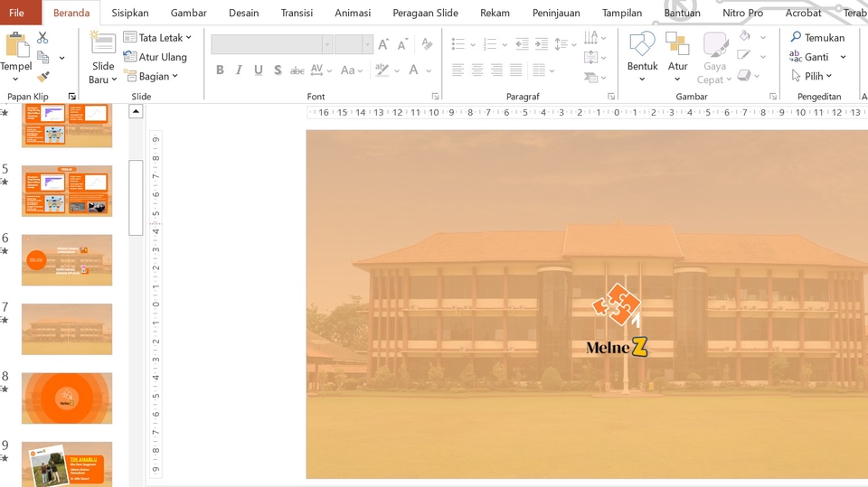Convert to SmartArt icon

coord(591,77)
